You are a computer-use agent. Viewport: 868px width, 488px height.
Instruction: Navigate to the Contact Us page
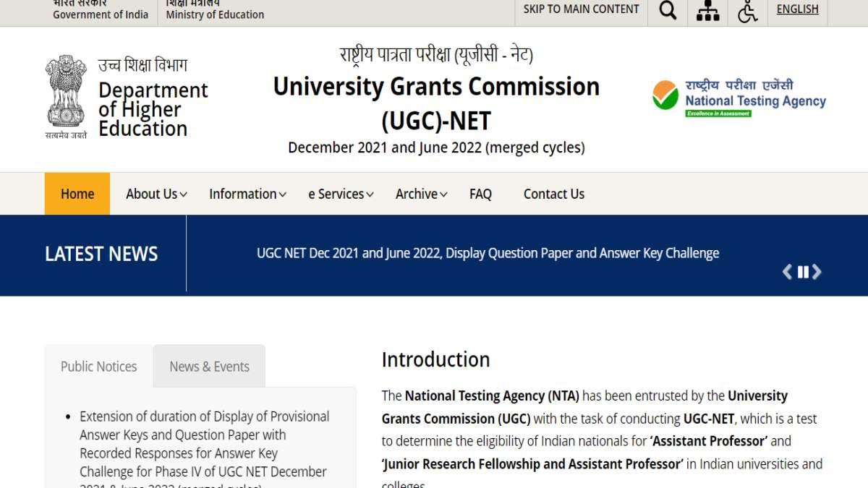click(553, 194)
